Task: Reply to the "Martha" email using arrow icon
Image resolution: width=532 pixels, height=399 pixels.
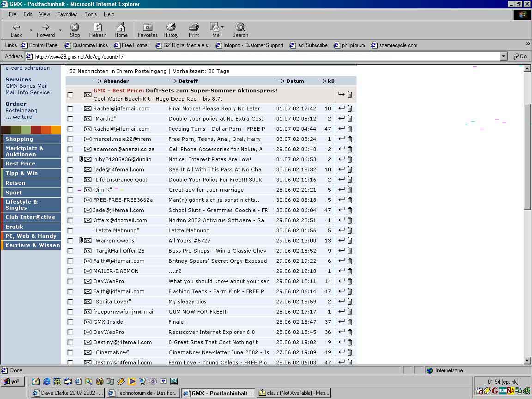Action: [x=341, y=118]
